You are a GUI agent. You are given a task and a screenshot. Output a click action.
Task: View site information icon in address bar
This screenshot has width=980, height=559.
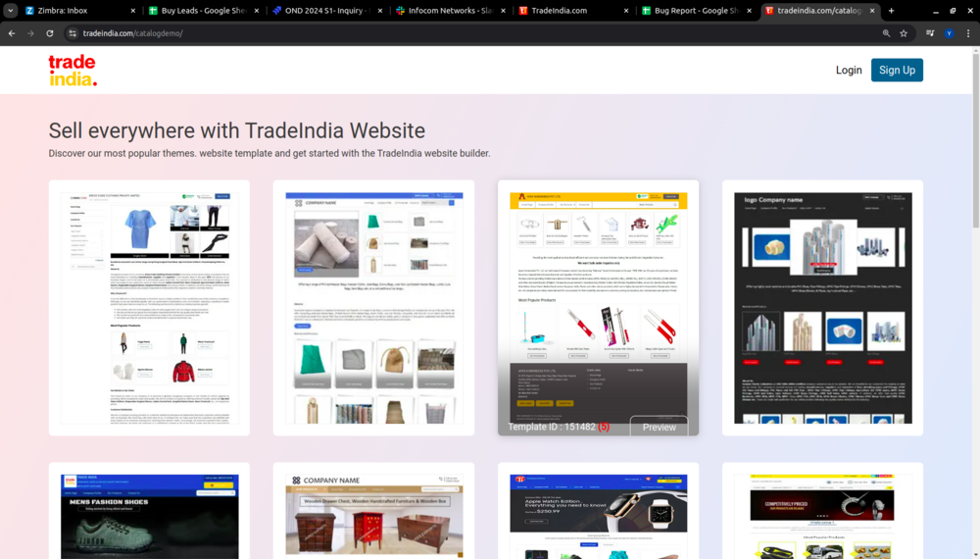click(x=73, y=33)
